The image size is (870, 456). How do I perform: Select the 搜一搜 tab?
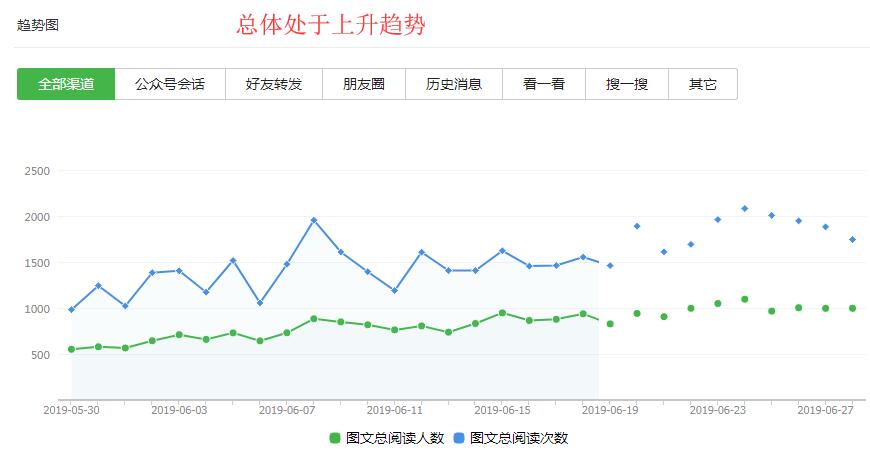coord(626,84)
